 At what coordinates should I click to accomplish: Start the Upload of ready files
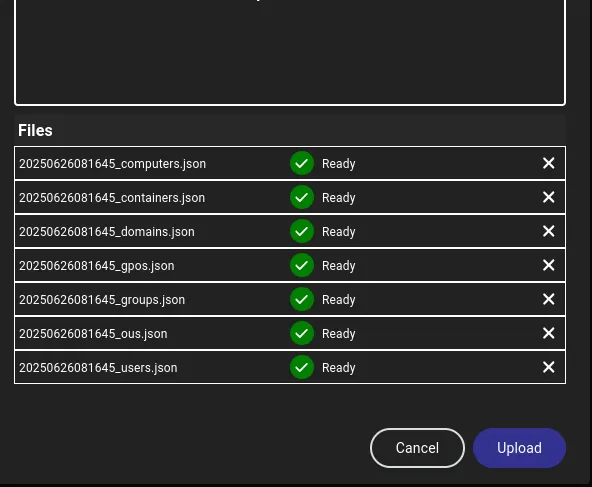pos(519,448)
